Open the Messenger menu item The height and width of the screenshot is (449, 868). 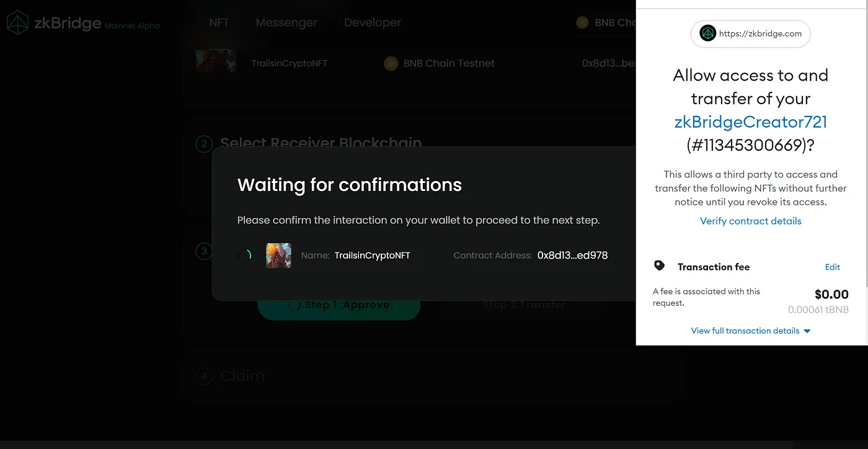coord(286,23)
